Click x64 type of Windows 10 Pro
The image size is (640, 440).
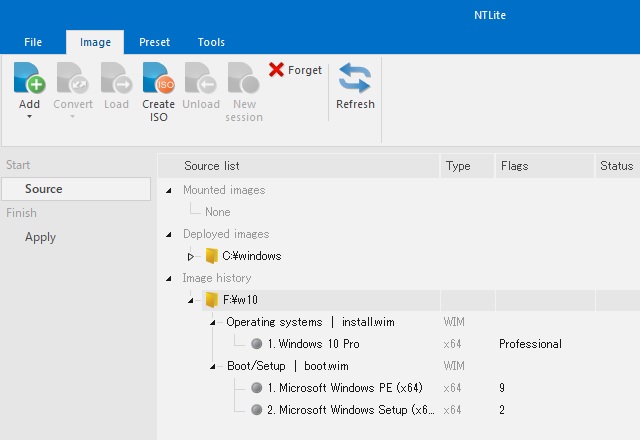[x=452, y=344]
